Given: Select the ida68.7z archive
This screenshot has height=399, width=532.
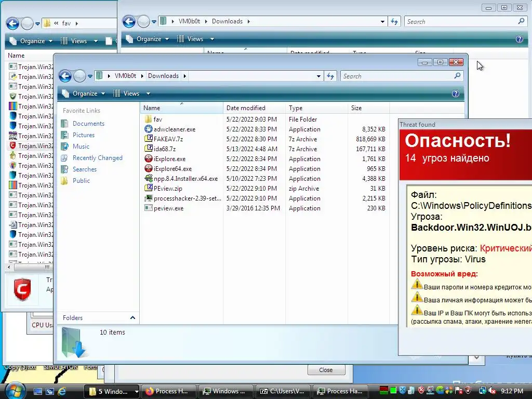Looking at the screenshot, I should click(x=164, y=149).
